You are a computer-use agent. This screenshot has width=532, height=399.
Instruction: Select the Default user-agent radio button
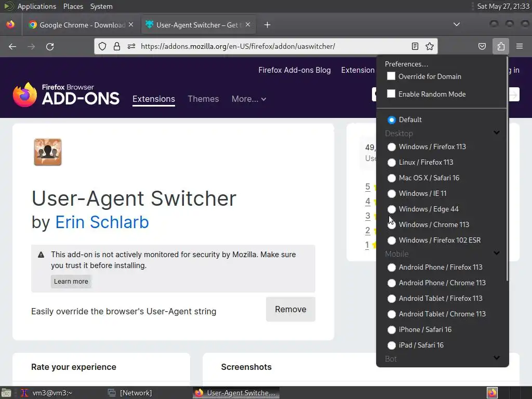(392, 120)
